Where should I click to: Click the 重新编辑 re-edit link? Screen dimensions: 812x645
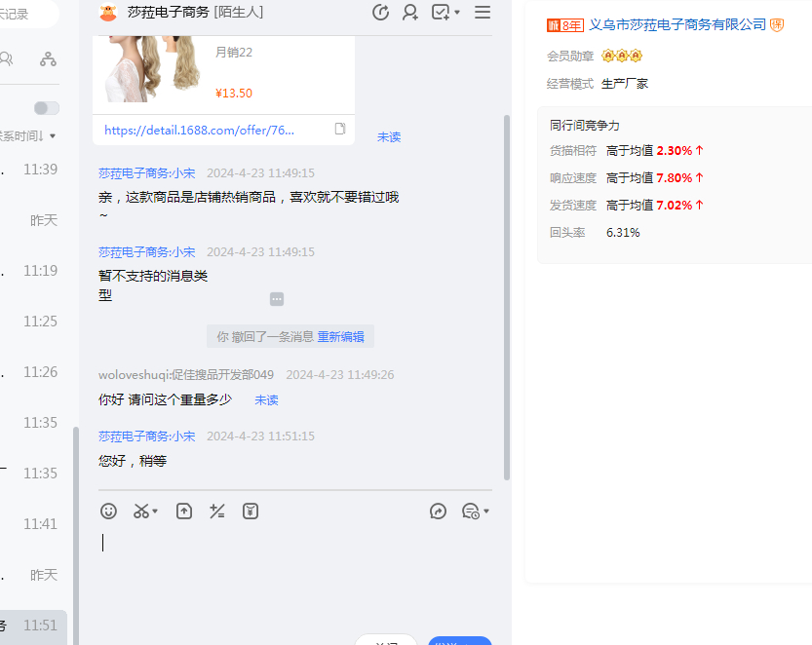[x=340, y=337]
